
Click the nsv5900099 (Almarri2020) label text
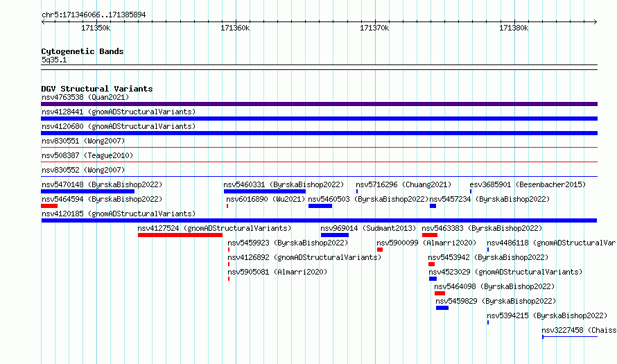[x=426, y=243]
